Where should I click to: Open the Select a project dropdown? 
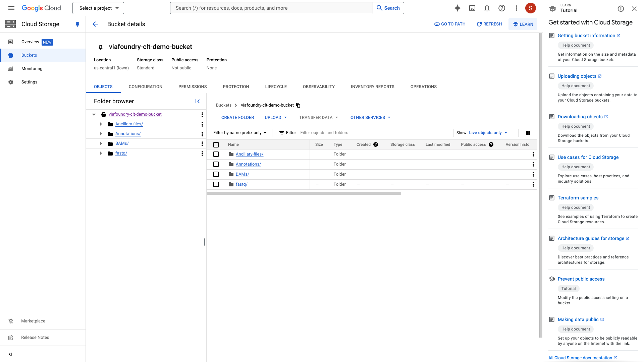coord(98,8)
